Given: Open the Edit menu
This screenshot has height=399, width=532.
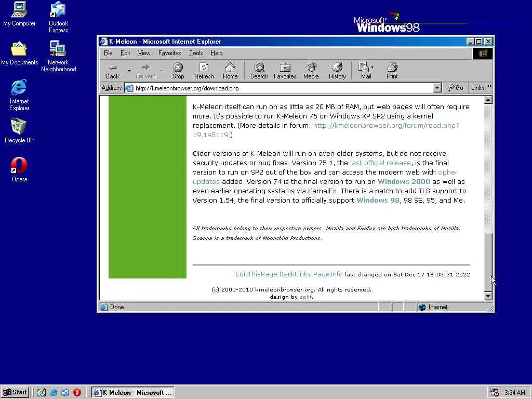Looking at the screenshot, I should [125, 53].
